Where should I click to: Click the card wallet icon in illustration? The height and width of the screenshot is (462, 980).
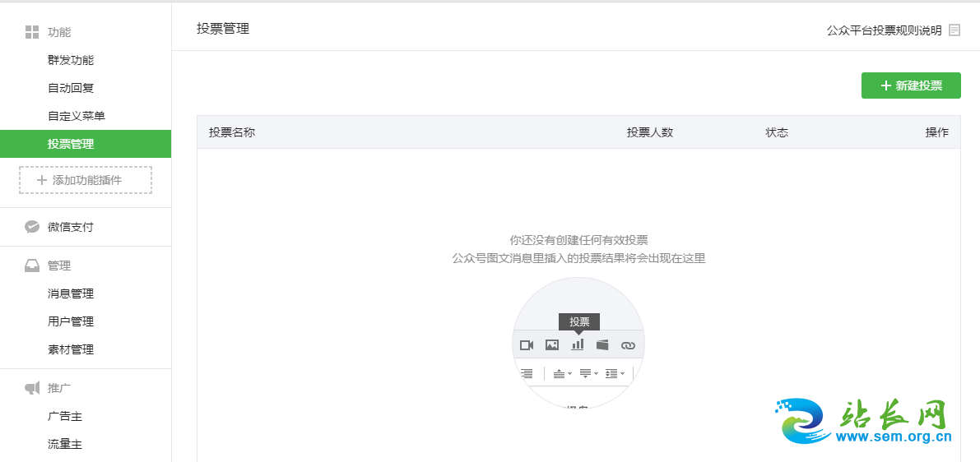pos(602,345)
